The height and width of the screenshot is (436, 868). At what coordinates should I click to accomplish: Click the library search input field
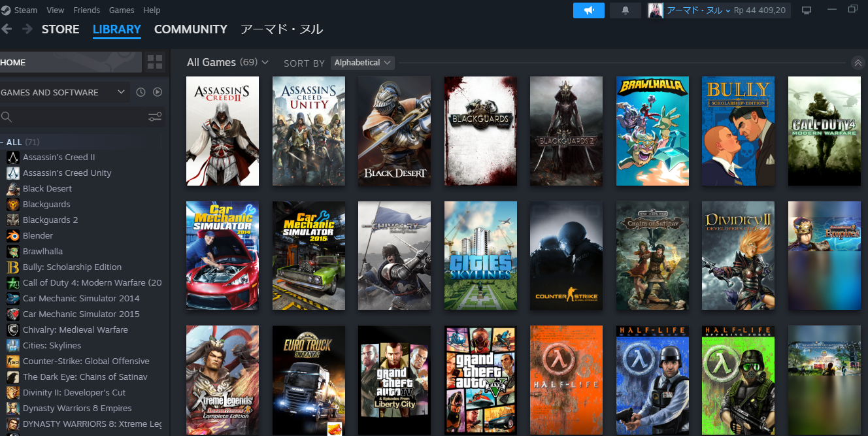[x=80, y=117]
